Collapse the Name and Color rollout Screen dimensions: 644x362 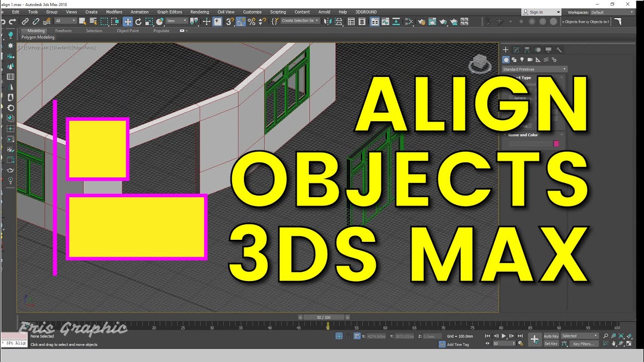coord(523,135)
